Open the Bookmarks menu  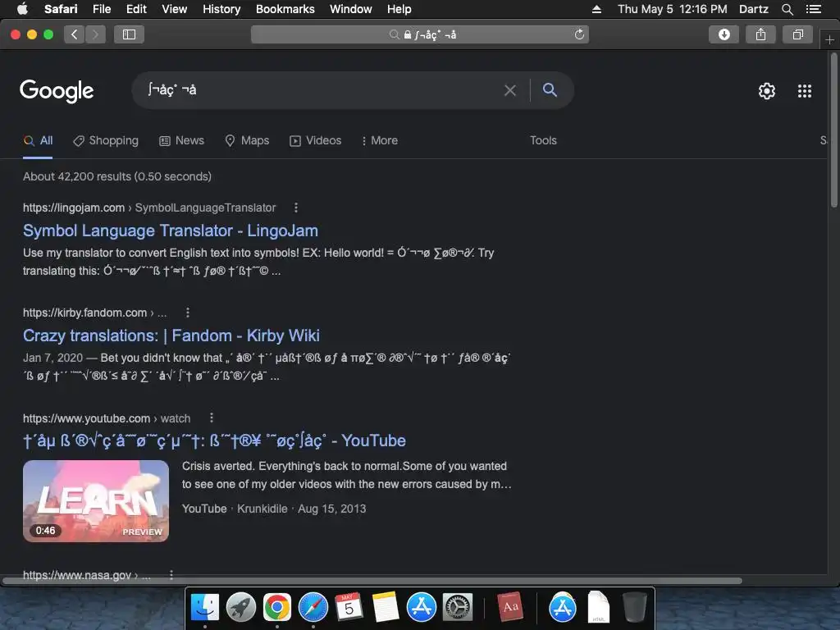285,9
